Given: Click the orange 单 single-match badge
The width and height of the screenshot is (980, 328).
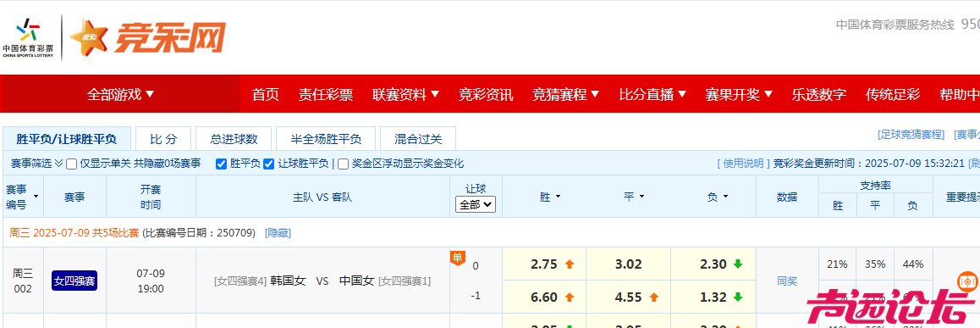Looking at the screenshot, I should (458, 258).
